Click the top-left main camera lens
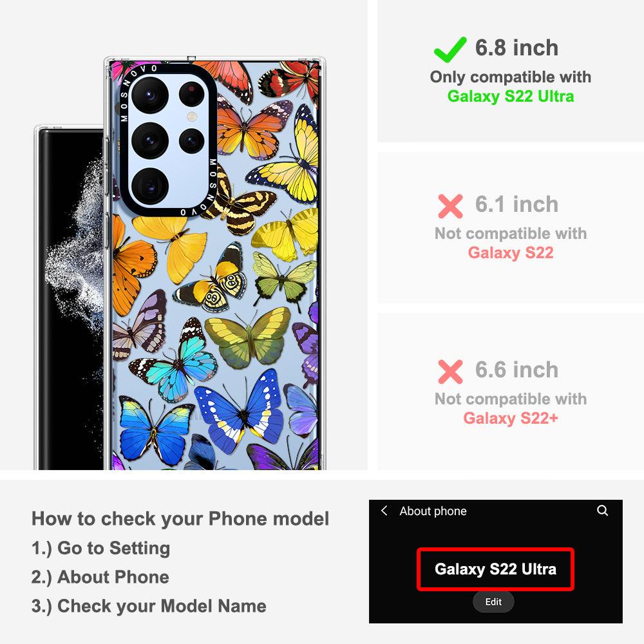This screenshot has height=644, width=644. tap(150, 95)
